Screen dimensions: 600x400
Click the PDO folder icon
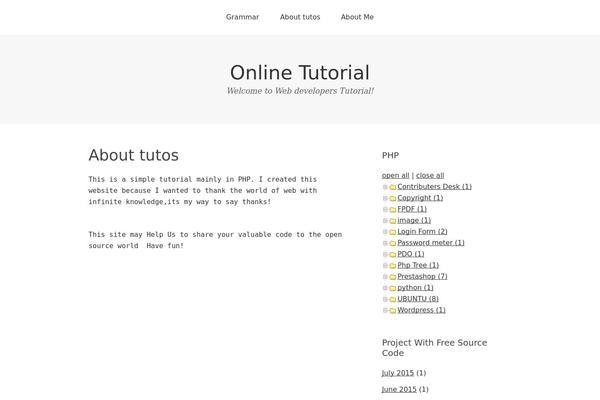393,255
